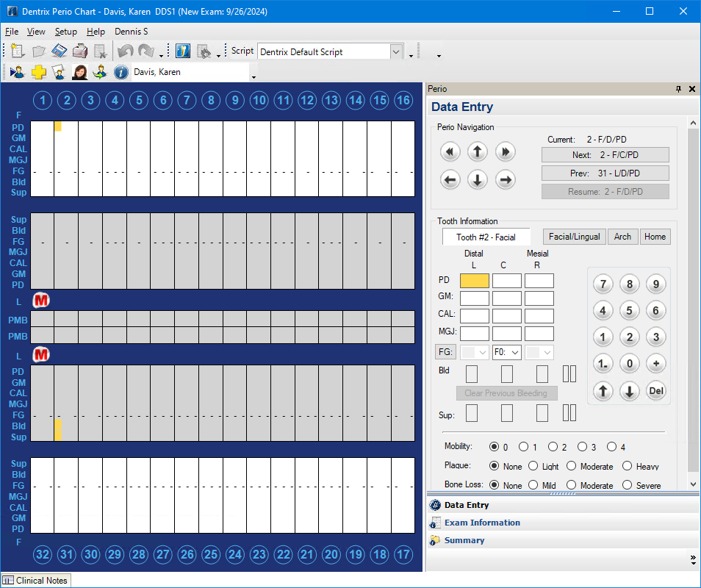Select Mobility rating 2
701x588 pixels.
click(553, 446)
